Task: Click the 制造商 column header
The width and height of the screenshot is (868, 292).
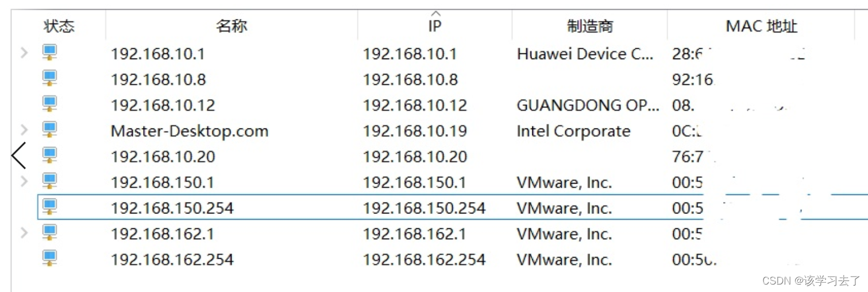Action: click(590, 26)
